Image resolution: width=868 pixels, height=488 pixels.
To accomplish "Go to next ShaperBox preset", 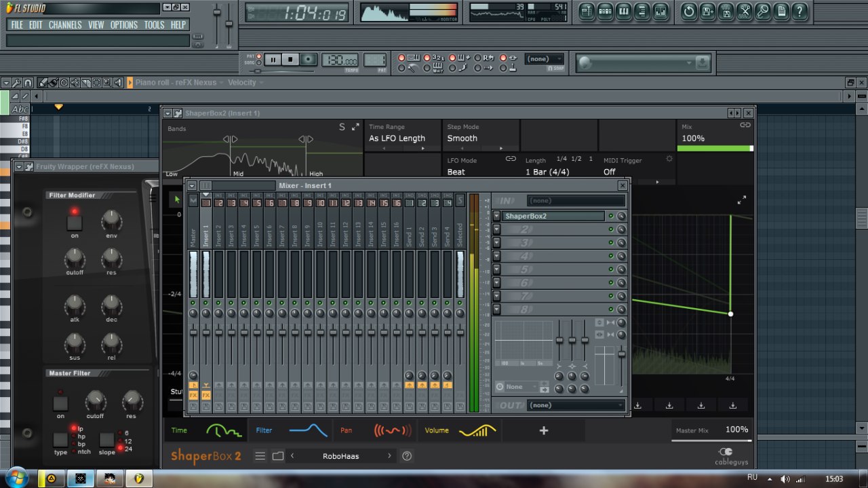I will pyautogui.click(x=389, y=456).
